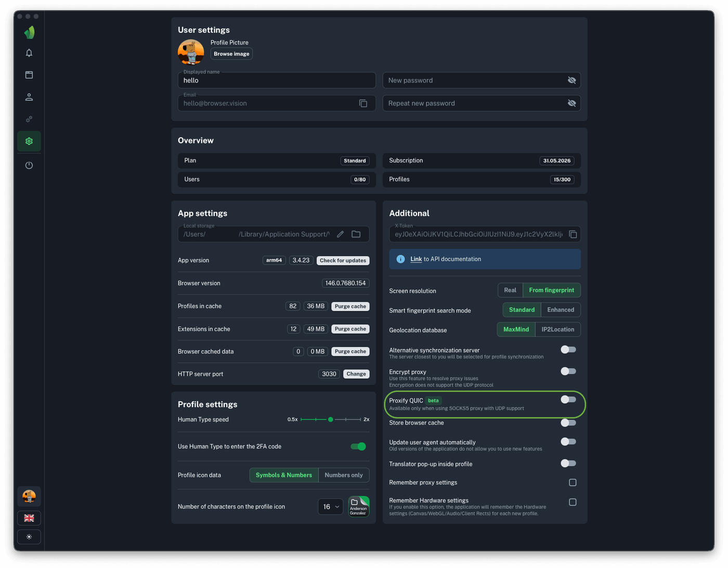Image resolution: width=728 pixels, height=568 pixels.
Task: Enable Translator pop-up inside profile toggle
Action: (x=568, y=464)
